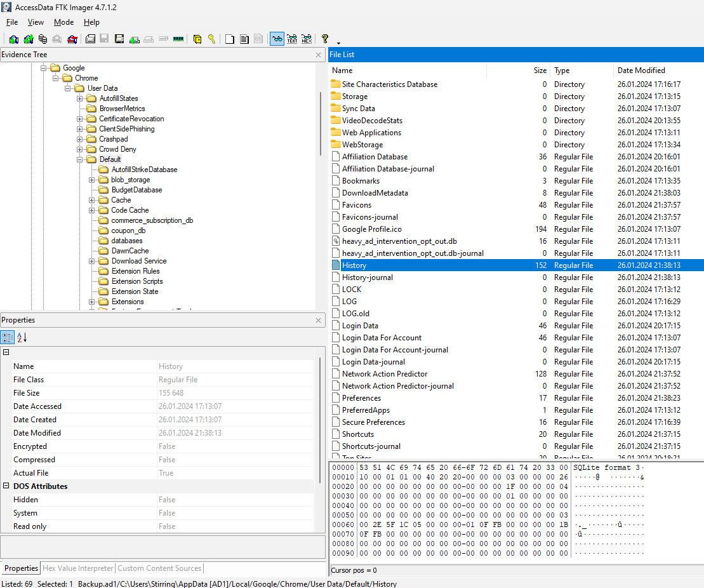Click the Capture Memory toolbar icon
704x588 pixels.
(x=178, y=39)
